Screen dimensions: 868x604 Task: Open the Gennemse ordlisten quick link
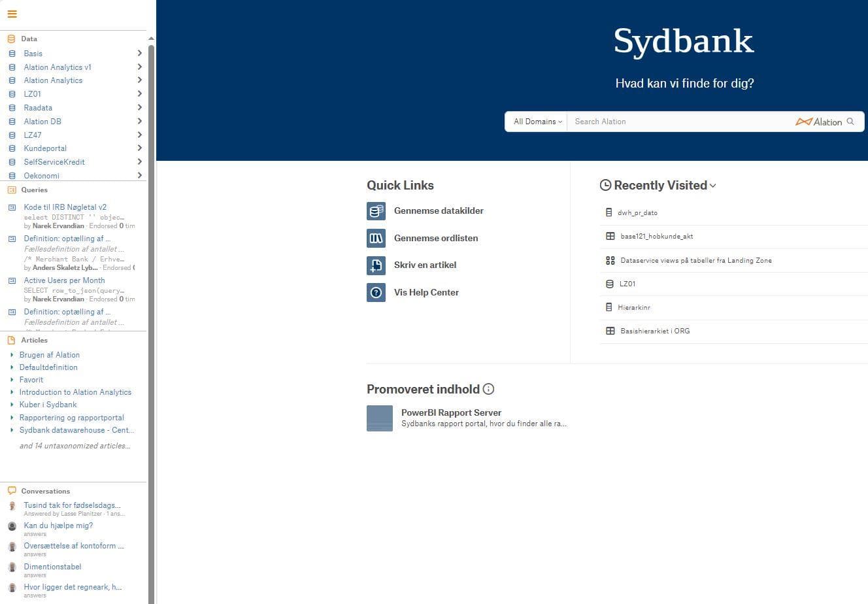click(436, 238)
